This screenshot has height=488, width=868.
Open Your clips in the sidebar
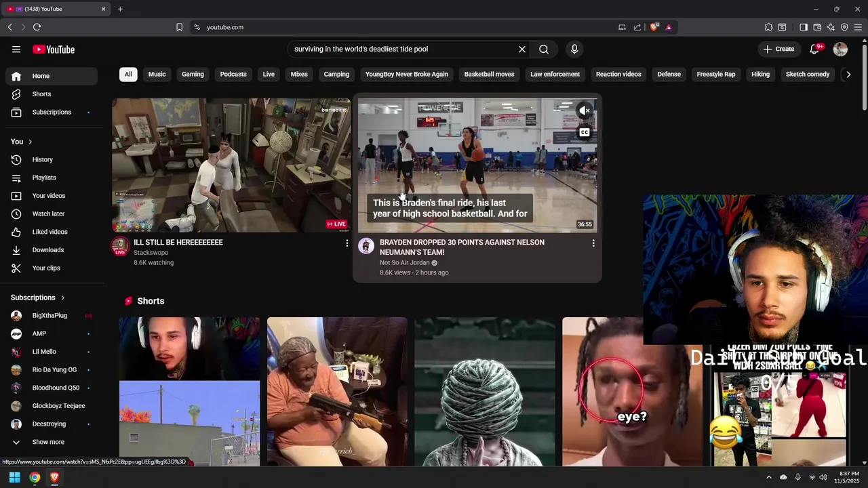click(52, 268)
